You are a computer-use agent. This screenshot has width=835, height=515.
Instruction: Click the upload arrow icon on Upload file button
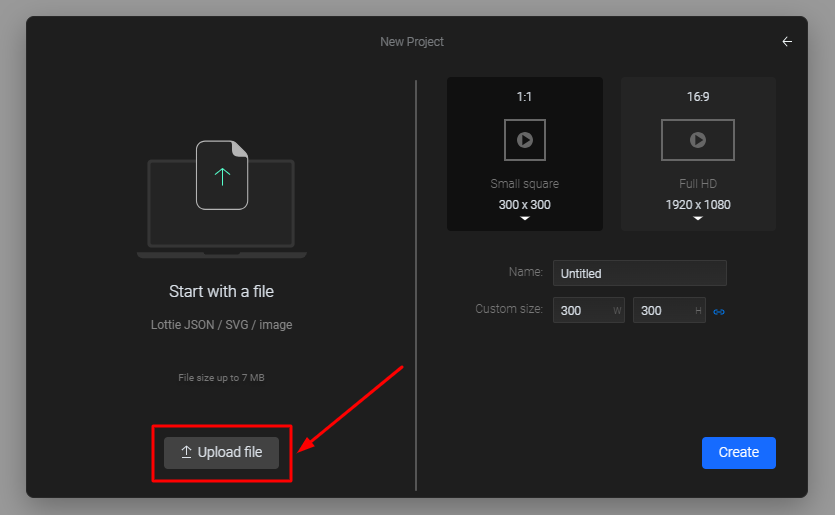click(x=186, y=452)
